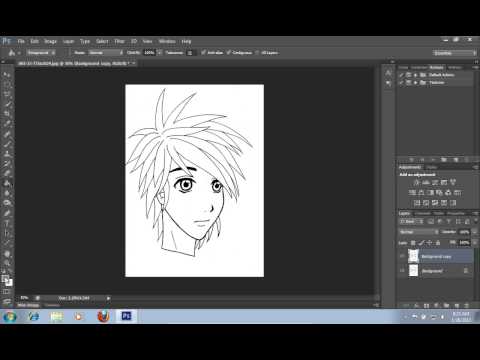The width and height of the screenshot is (480, 360).
Task: Expand the Default Actions set
Action: [x=415, y=75]
